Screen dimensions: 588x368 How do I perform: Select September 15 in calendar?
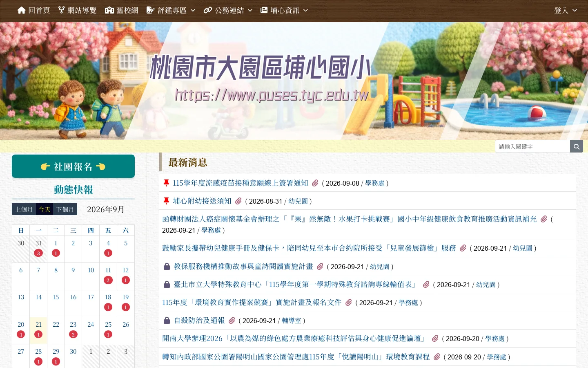pyautogui.click(x=56, y=297)
